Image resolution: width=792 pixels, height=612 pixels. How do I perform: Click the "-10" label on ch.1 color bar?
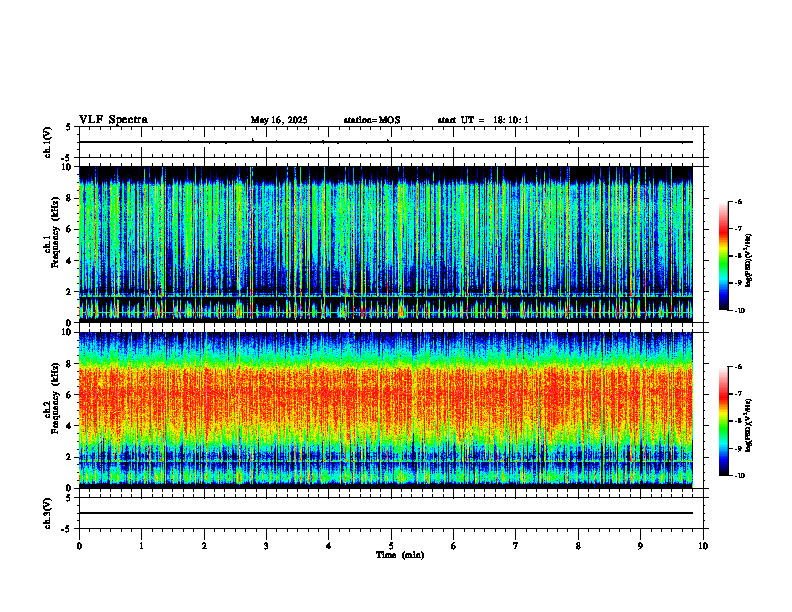tap(739, 311)
